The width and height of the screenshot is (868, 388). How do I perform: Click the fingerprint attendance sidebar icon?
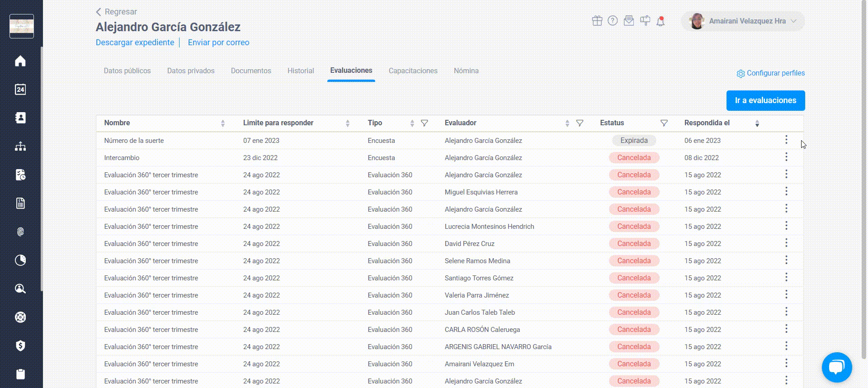tap(20, 232)
